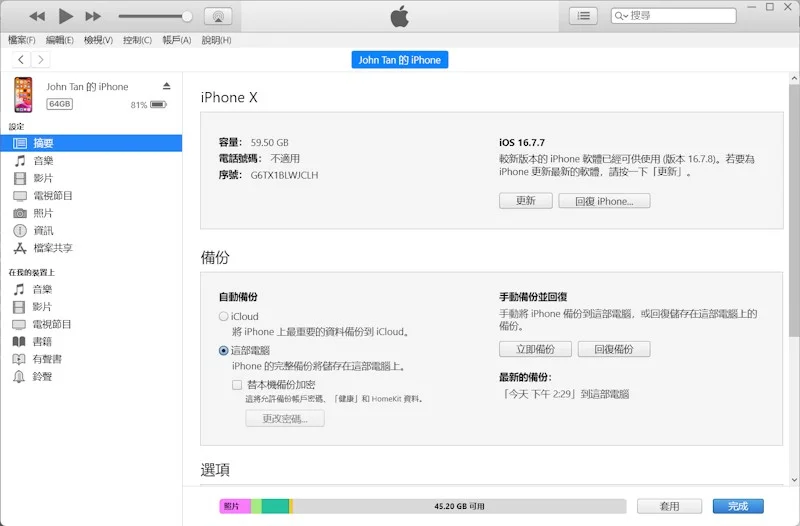This screenshot has height=526, width=800.
Task: Open the search field dropdown arrow
Action: (623, 16)
